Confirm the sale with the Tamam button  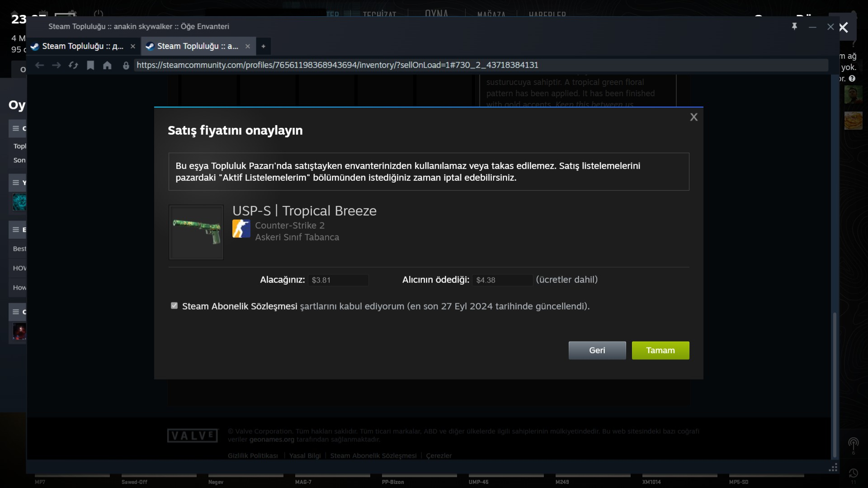point(660,350)
